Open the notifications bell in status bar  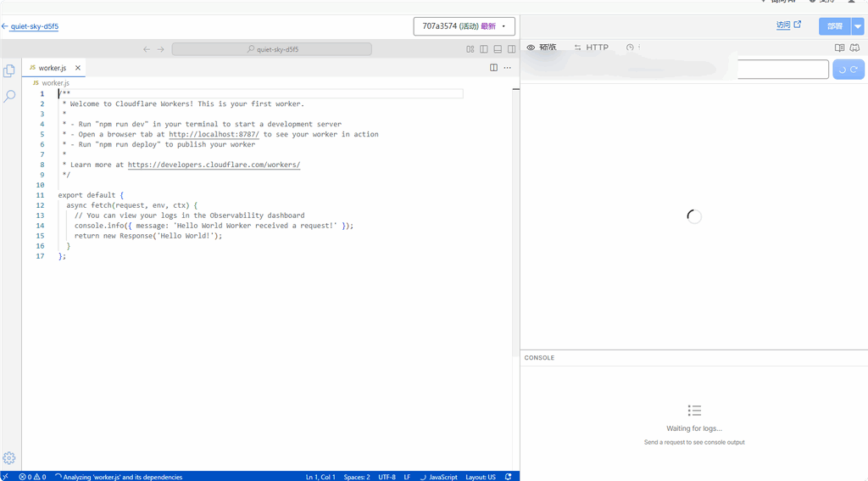(509, 477)
